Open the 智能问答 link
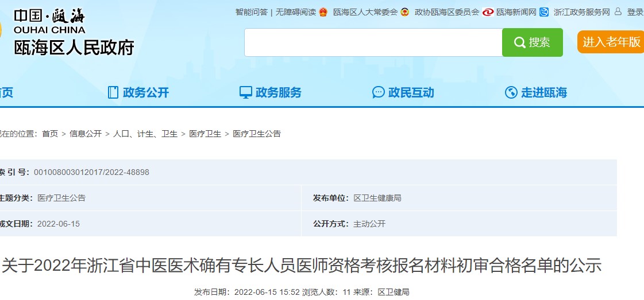 (251, 12)
